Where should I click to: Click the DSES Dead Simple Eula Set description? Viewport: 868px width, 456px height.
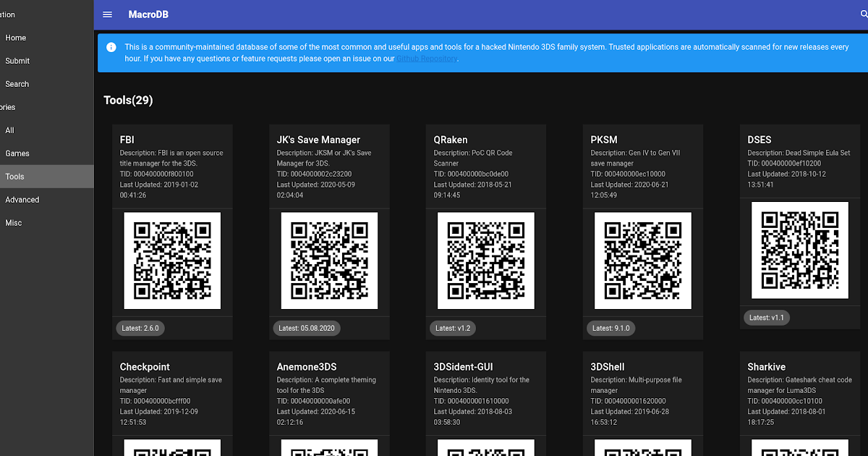click(x=799, y=153)
